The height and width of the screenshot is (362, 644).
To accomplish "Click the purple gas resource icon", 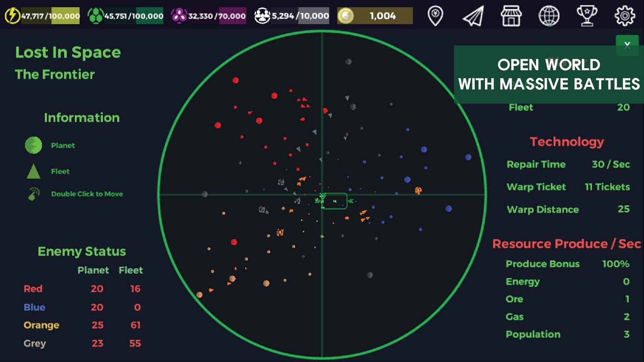I will [x=178, y=16].
